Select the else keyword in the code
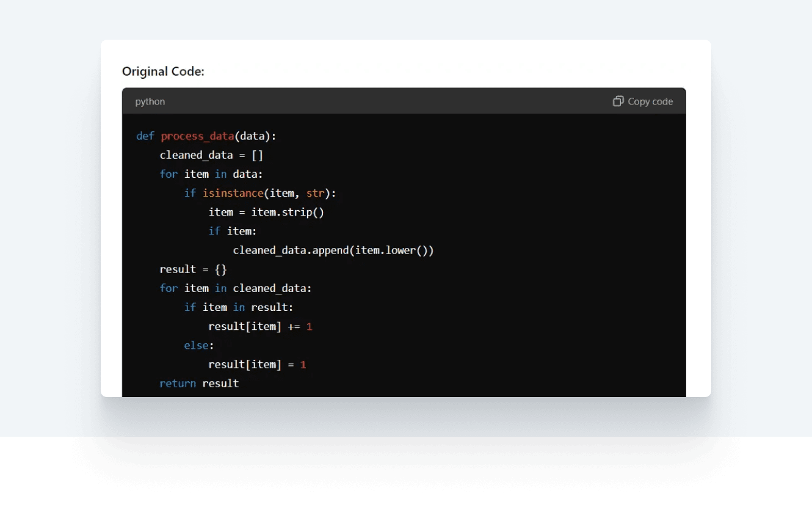Viewport: 812px width, 507px height. (x=195, y=345)
